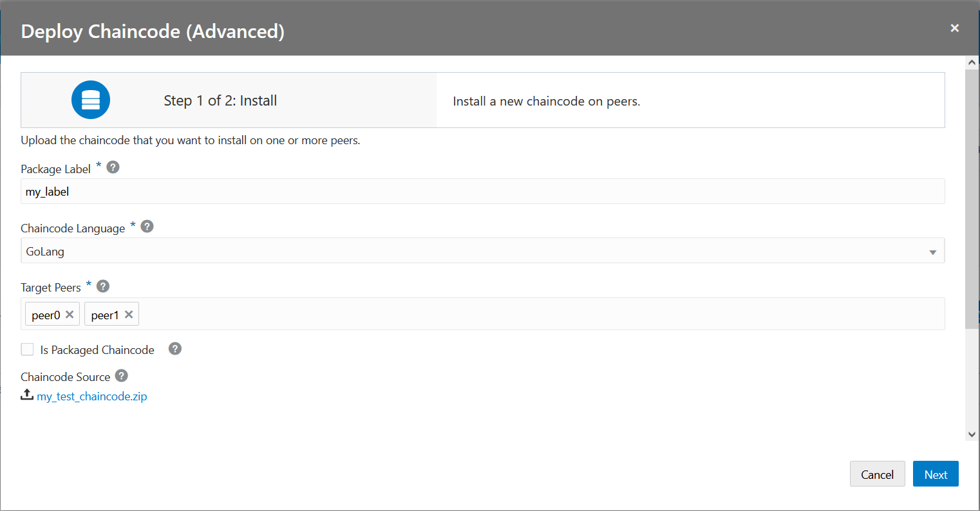The width and height of the screenshot is (980, 511).
Task: Remove peer0 from target peers
Action: [x=70, y=315]
